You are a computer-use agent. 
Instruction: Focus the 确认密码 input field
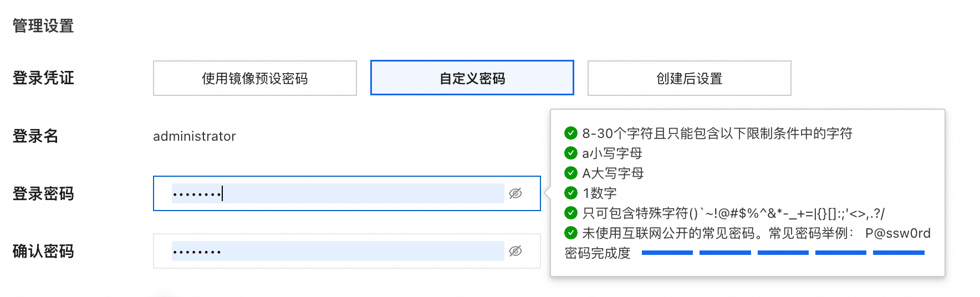(337, 251)
